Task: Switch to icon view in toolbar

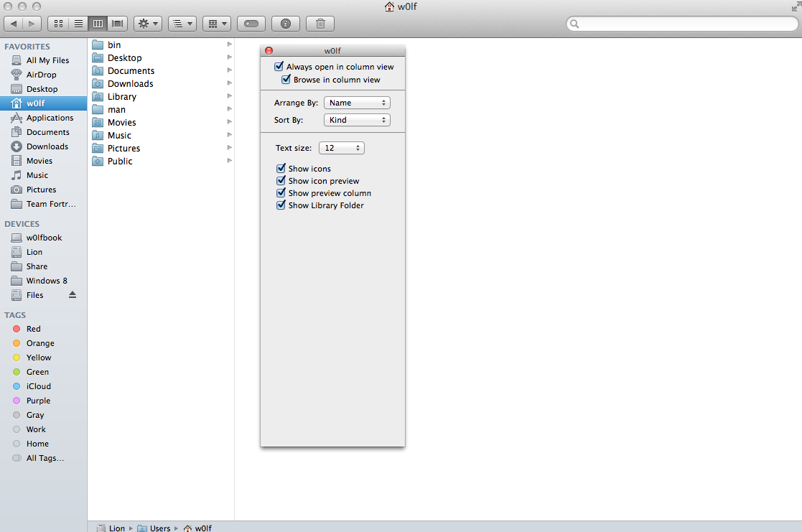Action: pos(58,24)
